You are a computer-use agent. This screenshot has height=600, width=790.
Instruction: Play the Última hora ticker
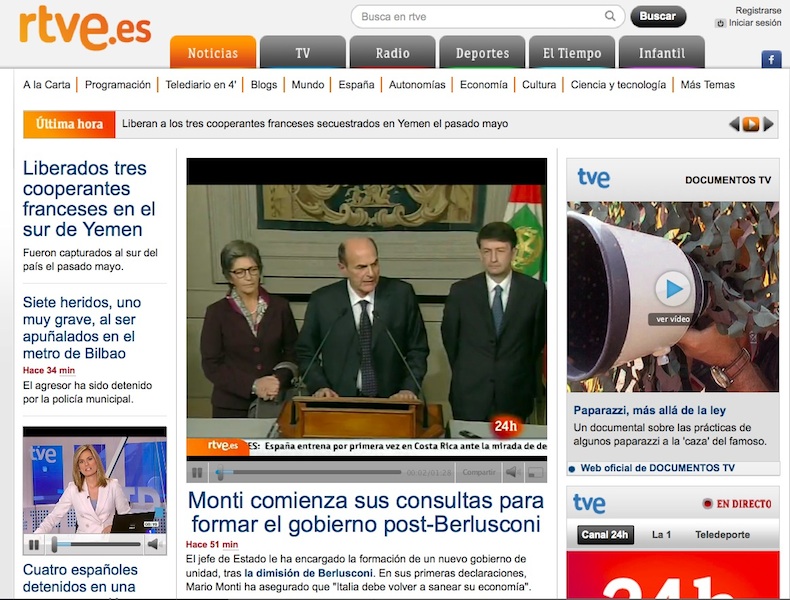point(751,124)
